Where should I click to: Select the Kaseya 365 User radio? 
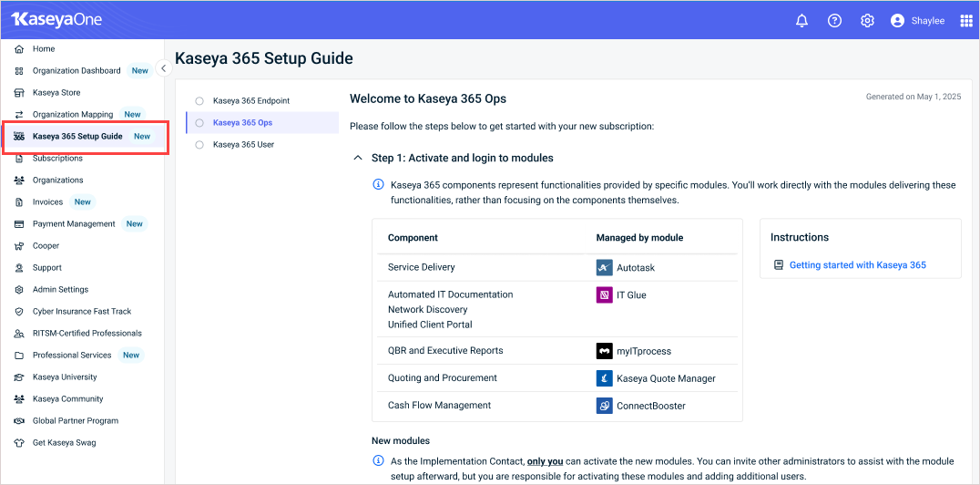[199, 145]
